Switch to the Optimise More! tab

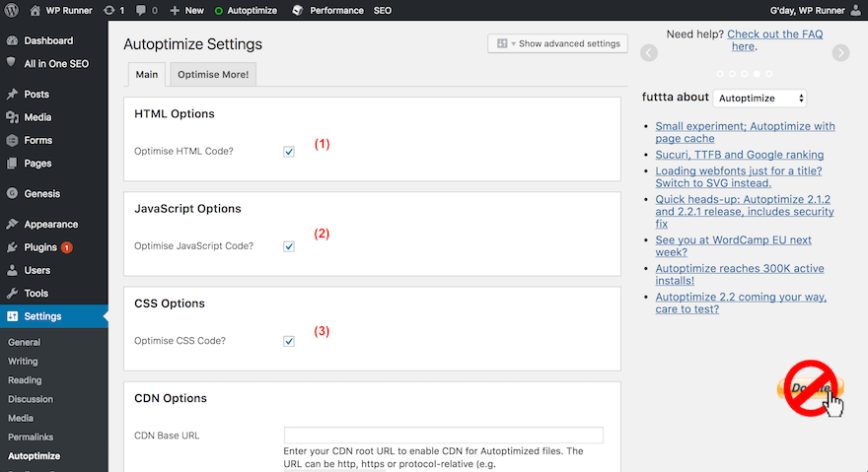pos(213,74)
